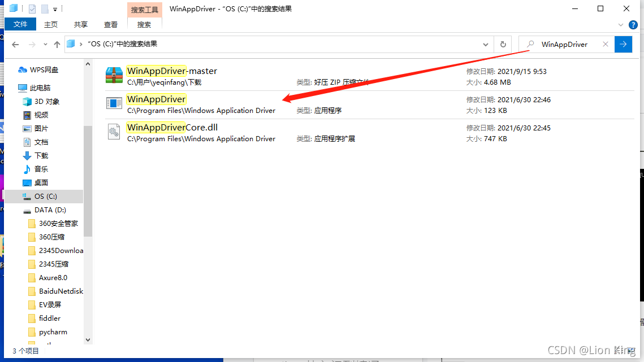Open WPS网盘 in the navigation pane

pyautogui.click(x=44, y=70)
